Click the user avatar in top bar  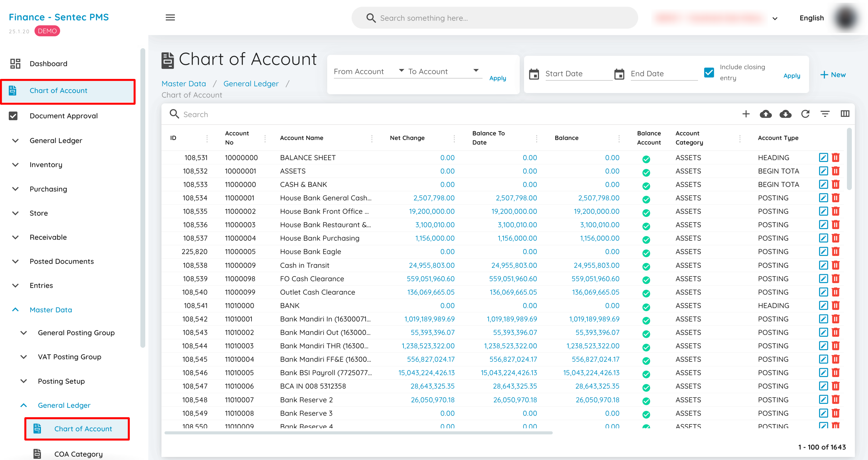click(846, 18)
